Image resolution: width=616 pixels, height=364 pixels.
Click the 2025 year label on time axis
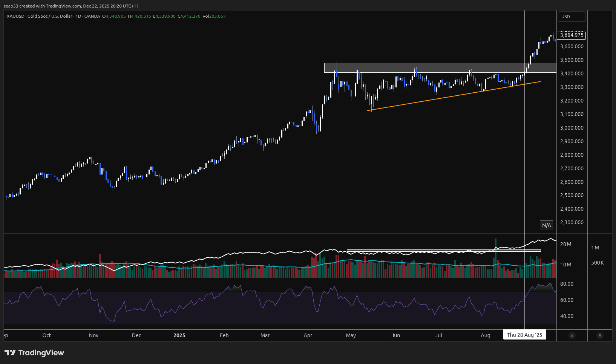(179, 335)
